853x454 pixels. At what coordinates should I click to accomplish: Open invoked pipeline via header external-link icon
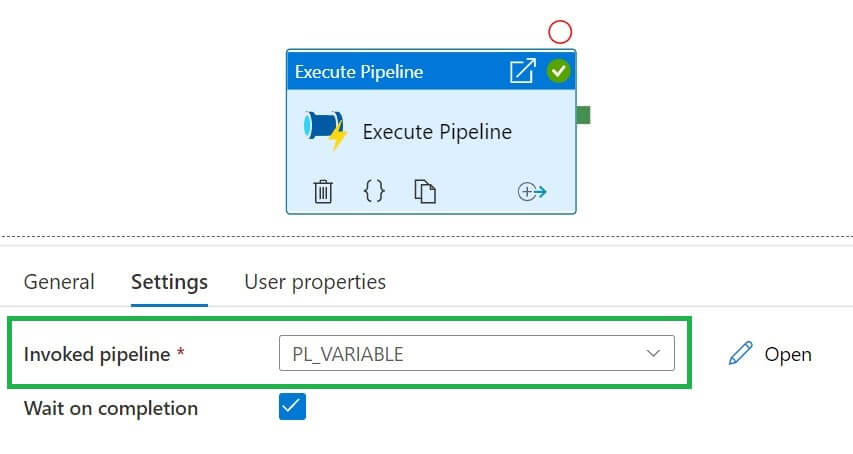pyautogui.click(x=522, y=71)
